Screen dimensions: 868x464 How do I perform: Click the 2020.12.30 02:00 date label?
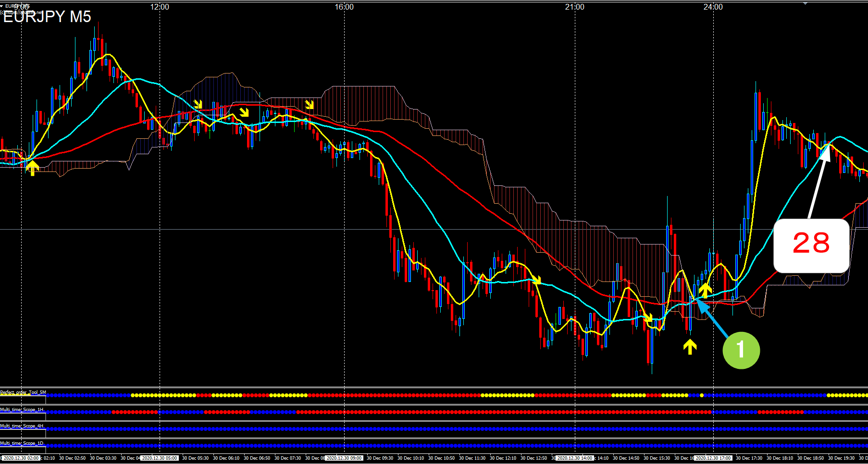21,458
